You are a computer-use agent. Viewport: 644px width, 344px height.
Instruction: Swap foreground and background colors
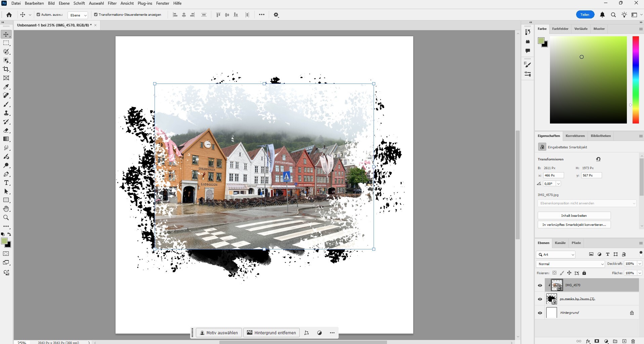click(x=9, y=234)
